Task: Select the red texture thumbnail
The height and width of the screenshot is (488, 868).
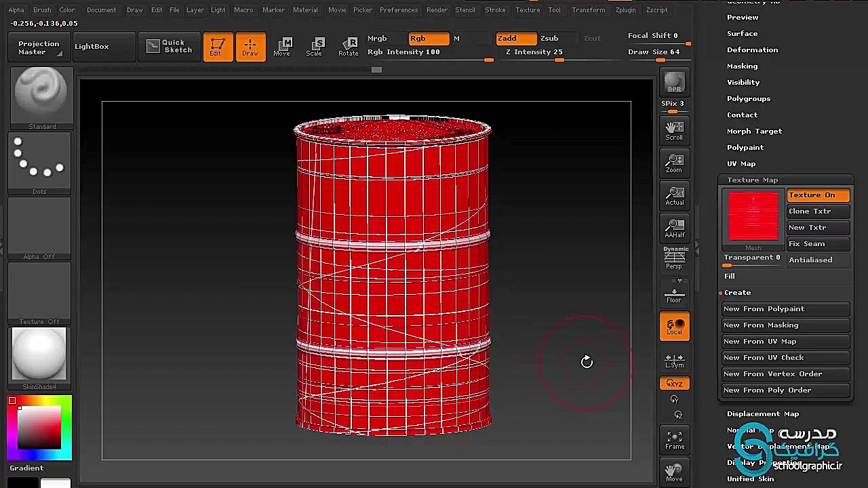Action: click(x=753, y=213)
